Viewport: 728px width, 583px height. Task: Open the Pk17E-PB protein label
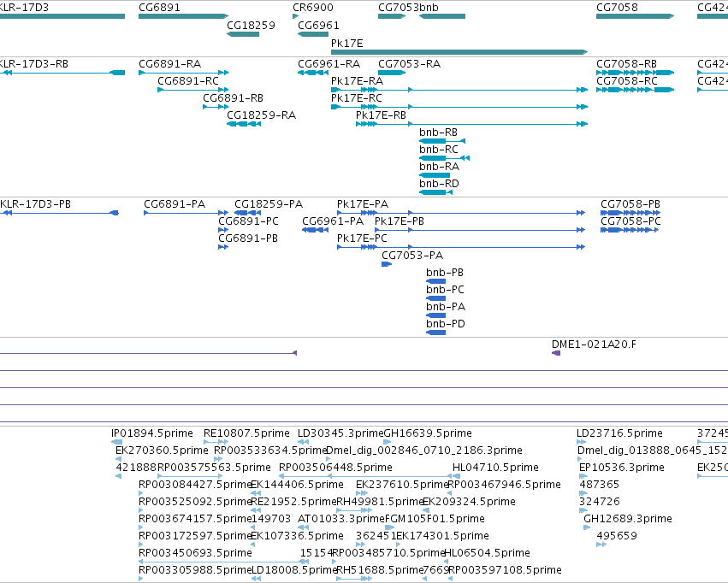[400, 221]
